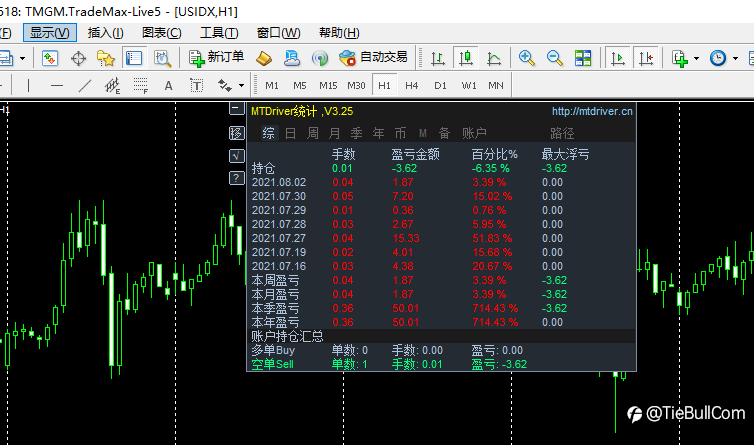Switch chart to bar chart type

pyautogui.click(x=437, y=58)
